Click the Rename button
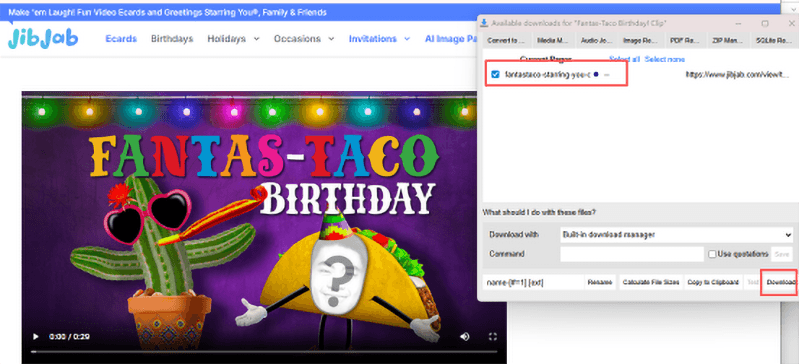 click(x=600, y=282)
